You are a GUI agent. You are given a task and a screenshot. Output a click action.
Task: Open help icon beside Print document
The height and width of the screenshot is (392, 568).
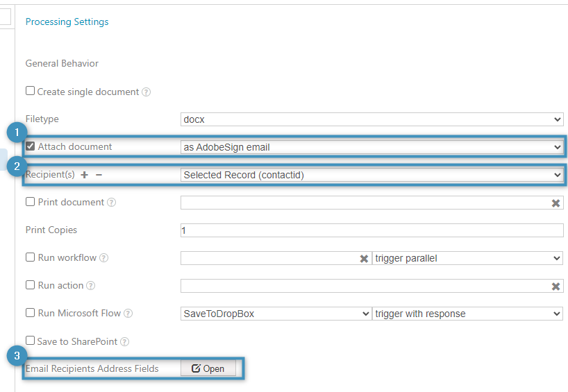[x=112, y=203]
